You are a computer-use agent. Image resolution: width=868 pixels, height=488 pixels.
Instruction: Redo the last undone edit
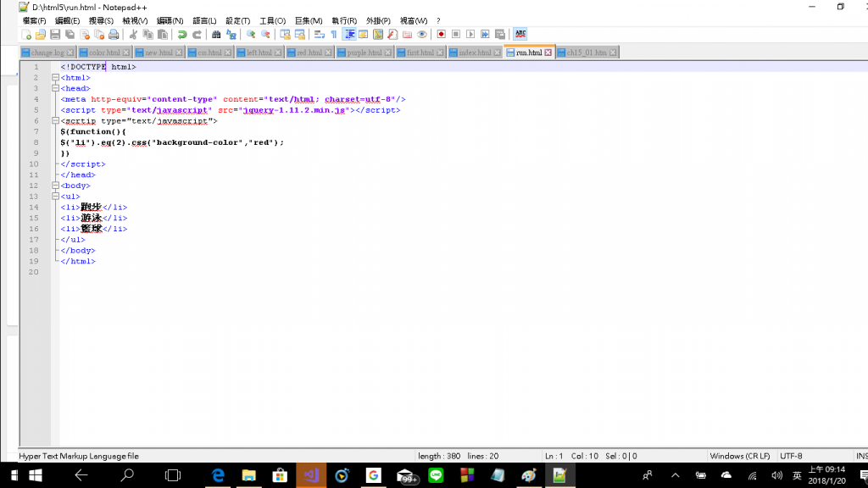click(x=197, y=34)
